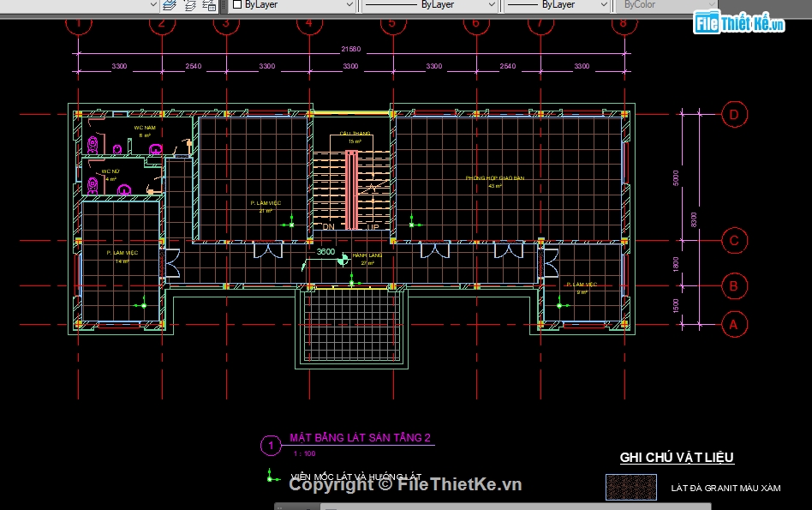Select the vertical dimension text 5000
Image resolution: width=812 pixels, height=510 pixels.
point(676,177)
